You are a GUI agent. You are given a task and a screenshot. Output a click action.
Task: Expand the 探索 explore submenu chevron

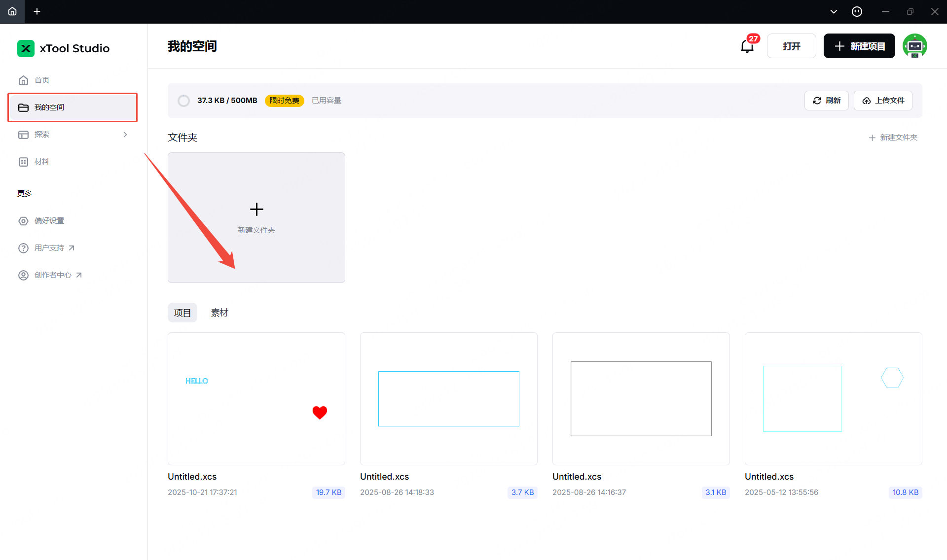point(125,135)
